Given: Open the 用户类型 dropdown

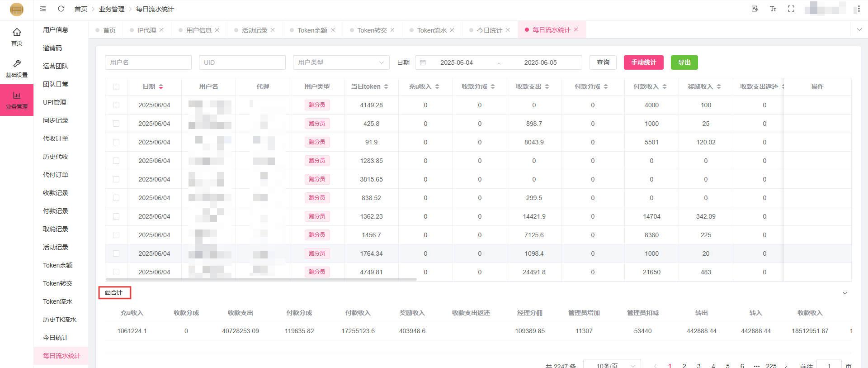Looking at the screenshot, I should pos(341,62).
